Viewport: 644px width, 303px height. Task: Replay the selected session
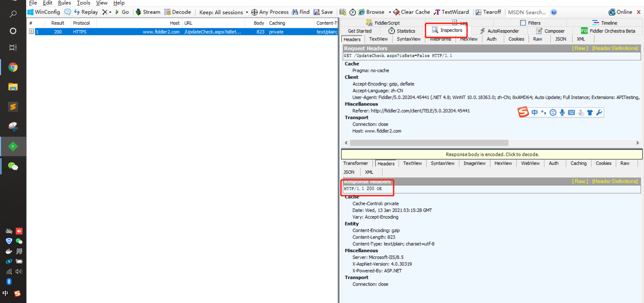point(86,12)
